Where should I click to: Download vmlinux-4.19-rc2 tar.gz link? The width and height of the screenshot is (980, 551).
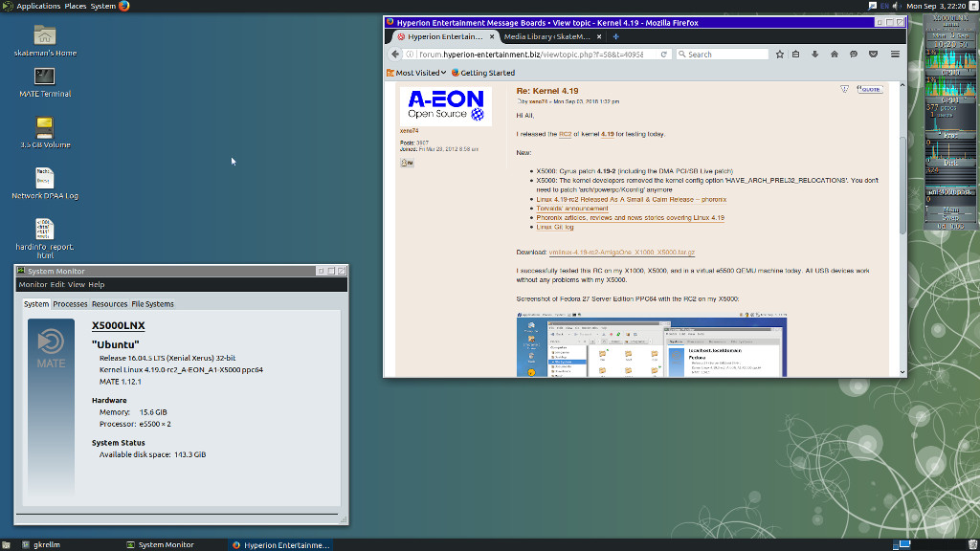tap(622, 253)
